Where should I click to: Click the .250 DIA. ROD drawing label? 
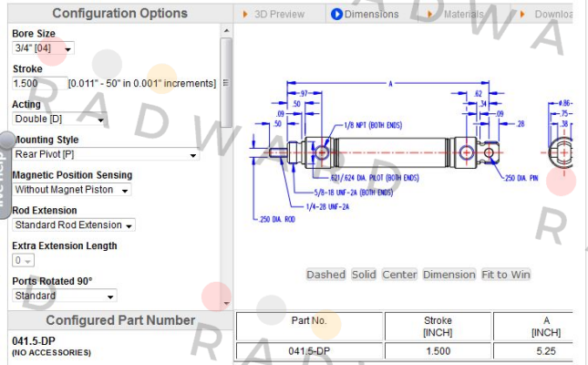tap(277, 219)
